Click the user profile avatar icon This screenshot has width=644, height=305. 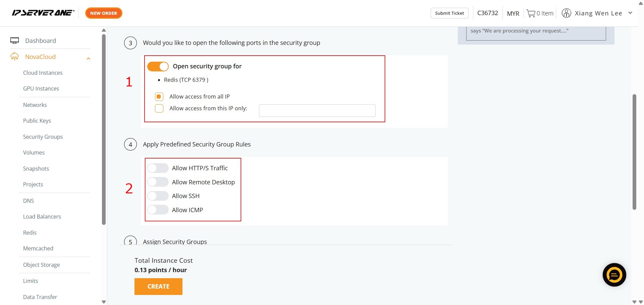566,13
